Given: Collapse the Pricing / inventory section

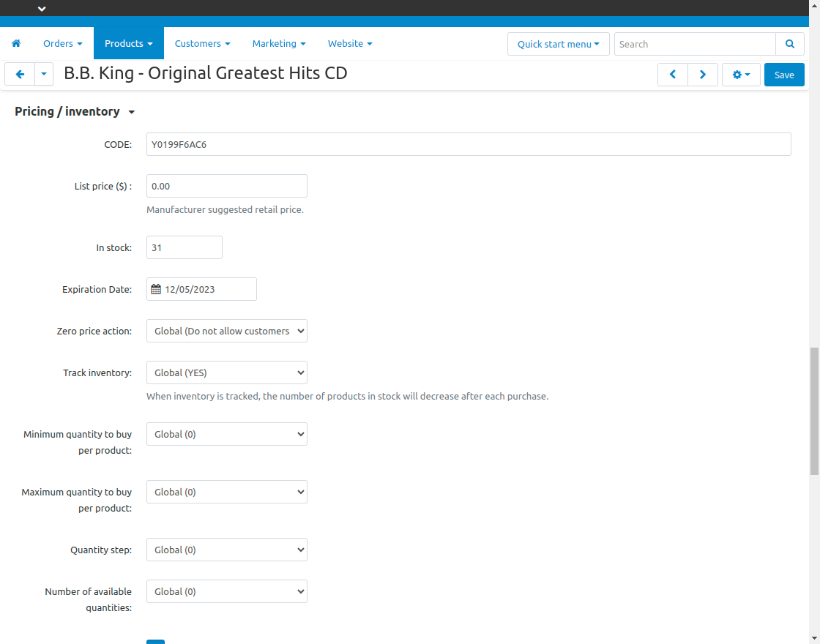Looking at the screenshot, I should [132, 111].
